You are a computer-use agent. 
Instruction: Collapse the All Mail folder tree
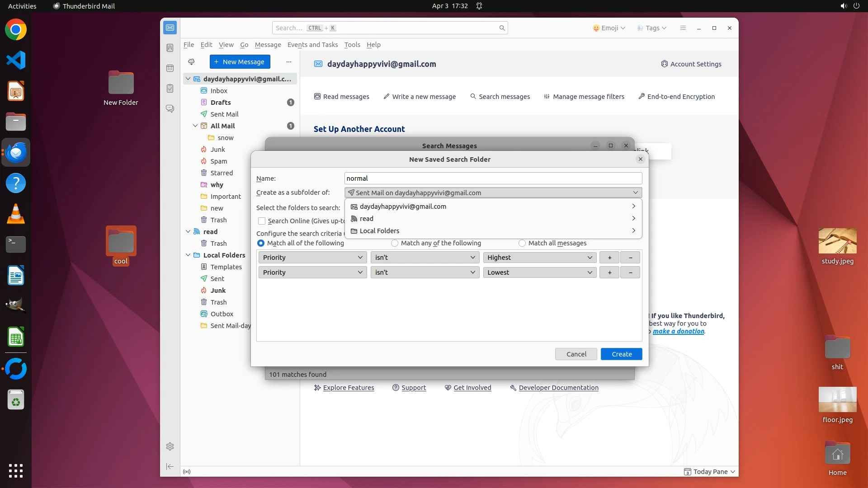pos(195,126)
